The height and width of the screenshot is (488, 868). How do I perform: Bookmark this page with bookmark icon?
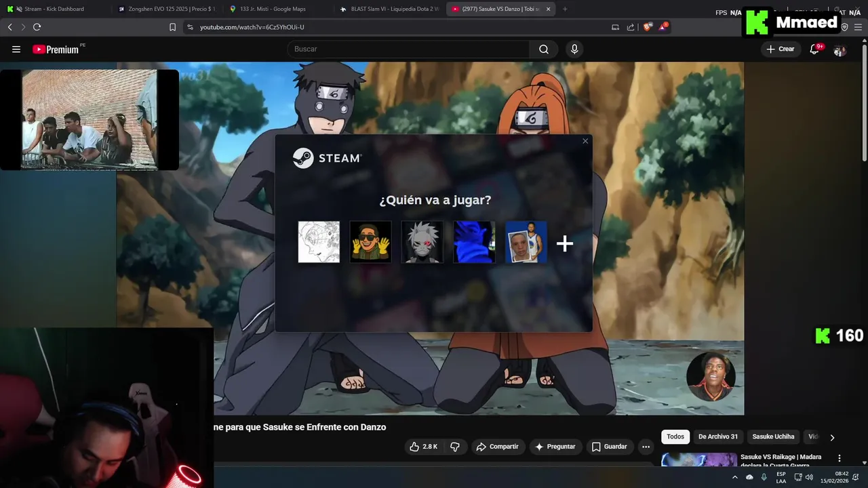coord(172,27)
